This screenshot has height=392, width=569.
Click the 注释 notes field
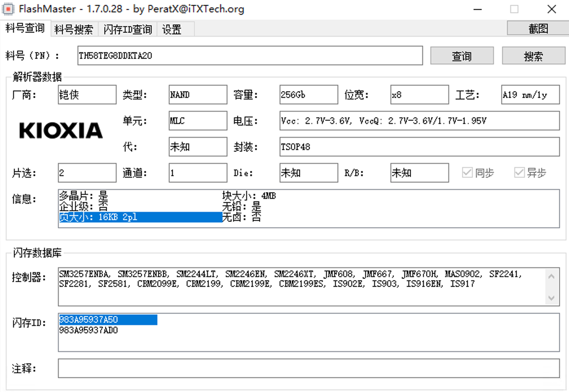309,368
